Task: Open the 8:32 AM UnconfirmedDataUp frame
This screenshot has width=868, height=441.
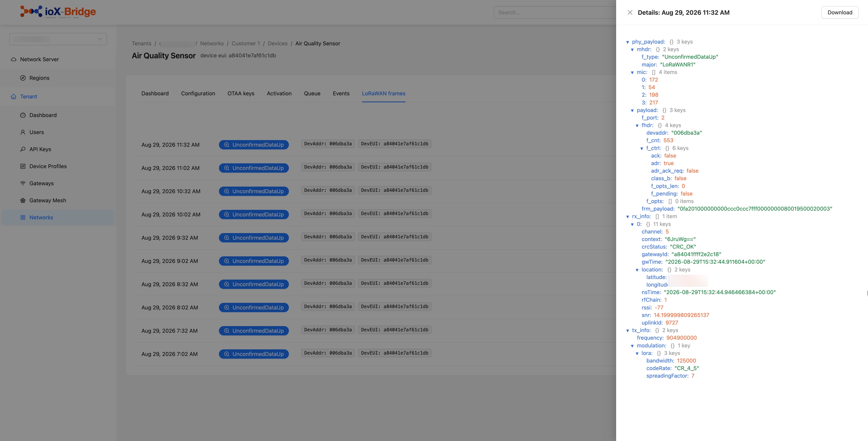Action: (254, 284)
